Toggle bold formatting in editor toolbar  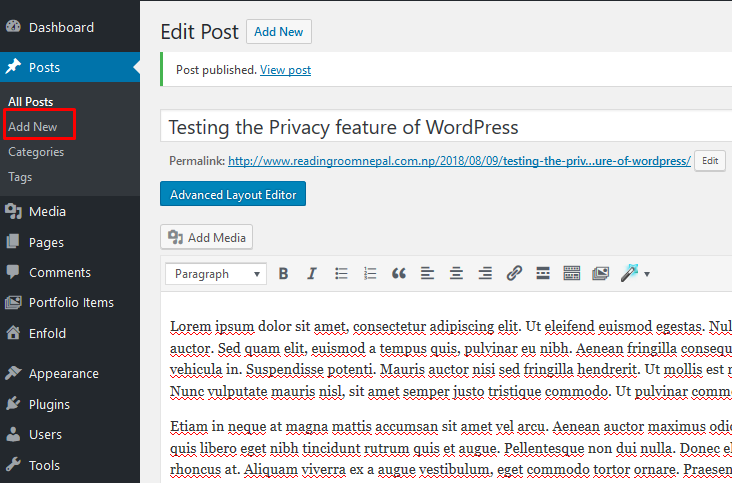click(283, 273)
